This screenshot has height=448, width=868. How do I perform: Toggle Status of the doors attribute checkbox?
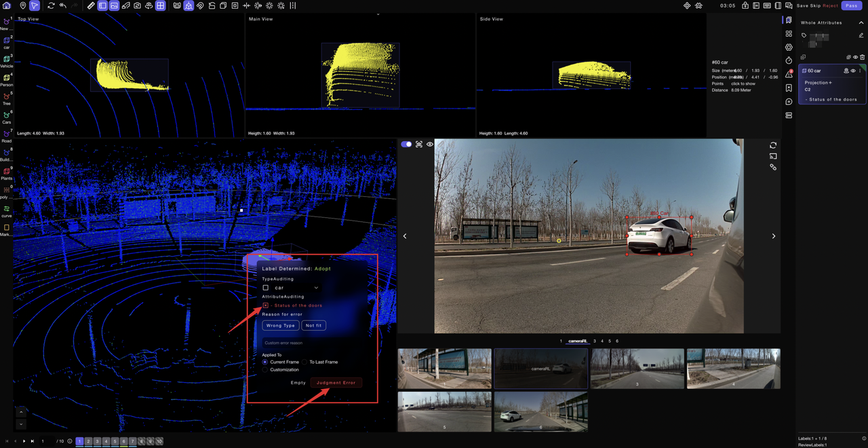tap(266, 305)
